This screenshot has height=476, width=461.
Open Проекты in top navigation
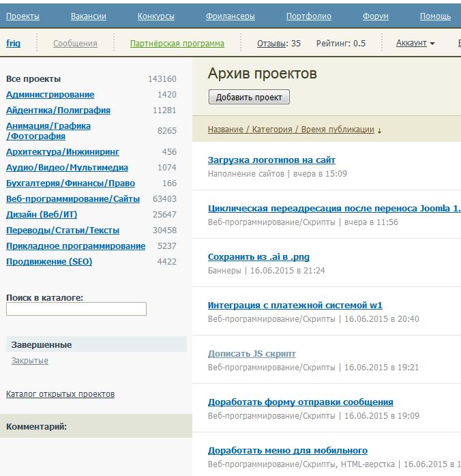[23, 16]
